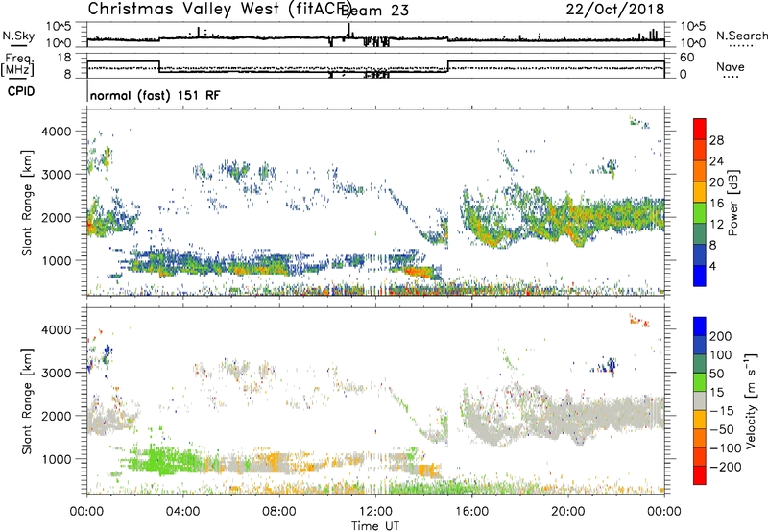Image resolution: width=768 pixels, height=532 pixels.
Task: Click the date '22/Oct/2018'
Action: point(615,10)
